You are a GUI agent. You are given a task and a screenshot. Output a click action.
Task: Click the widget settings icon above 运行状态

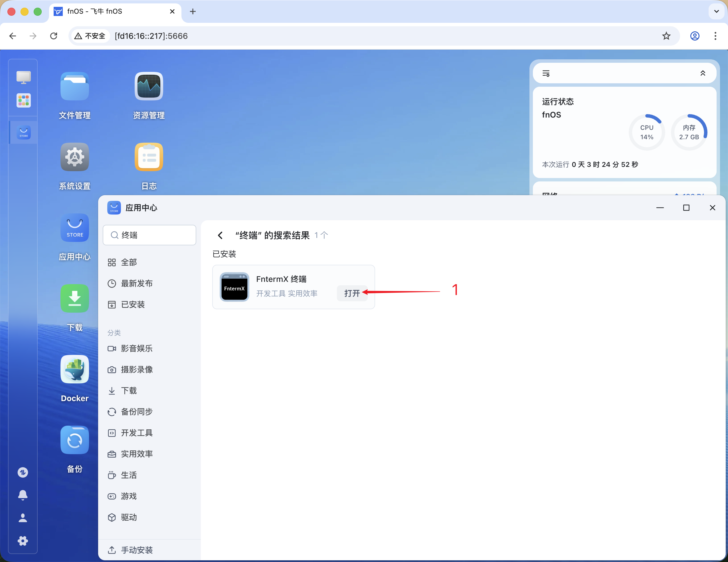coord(546,73)
